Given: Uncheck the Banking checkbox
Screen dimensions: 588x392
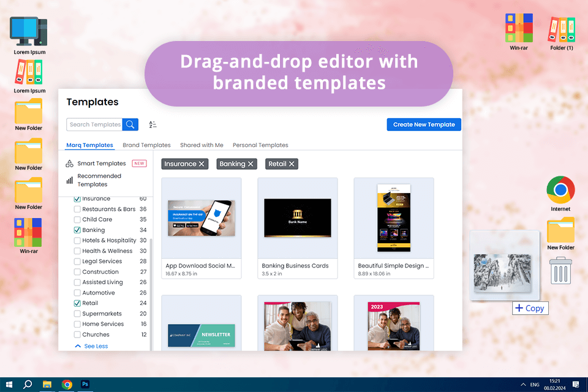Looking at the screenshot, I should coord(77,230).
